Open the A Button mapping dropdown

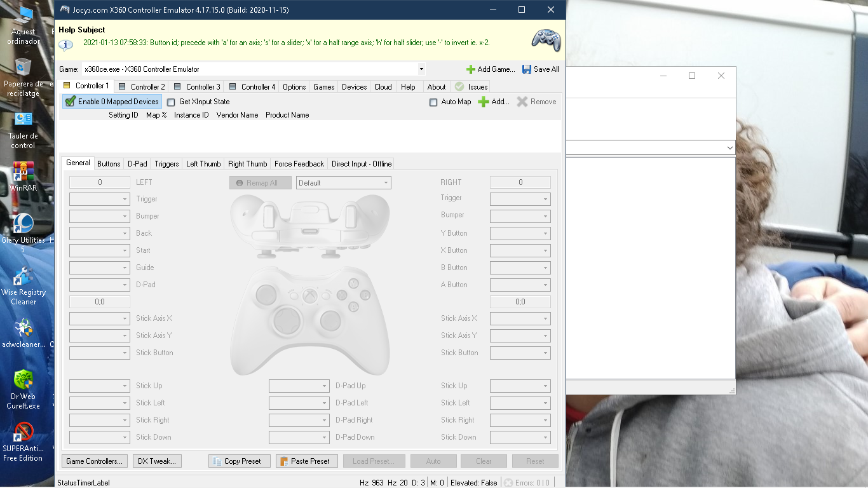tap(520, 285)
